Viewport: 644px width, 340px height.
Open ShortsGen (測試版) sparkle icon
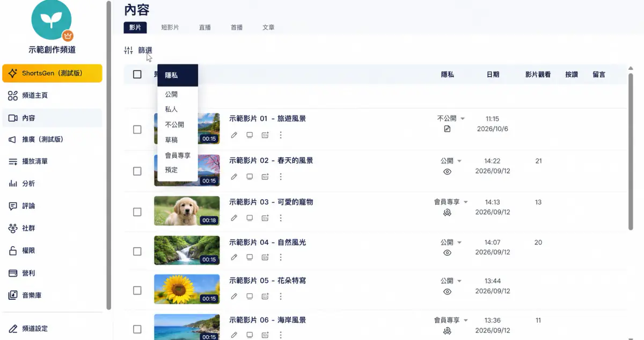pyautogui.click(x=13, y=73)
